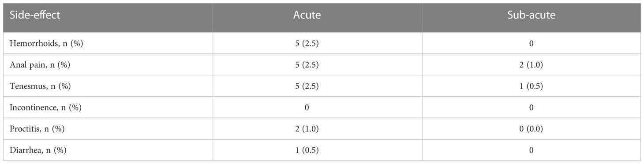The height and width of the screenshot is (164, 644).
Task: Click Diarrhea sub-acute value 0
Action: point(531,150)
